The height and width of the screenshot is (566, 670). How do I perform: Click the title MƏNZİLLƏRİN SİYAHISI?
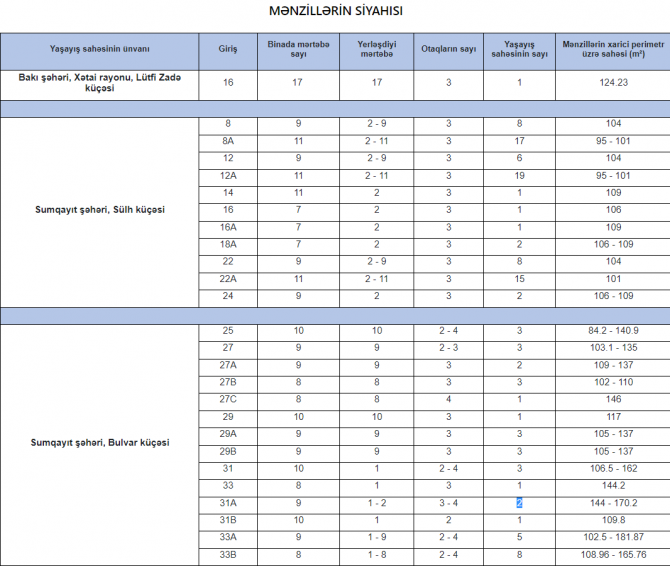click(x=336, y=13)
